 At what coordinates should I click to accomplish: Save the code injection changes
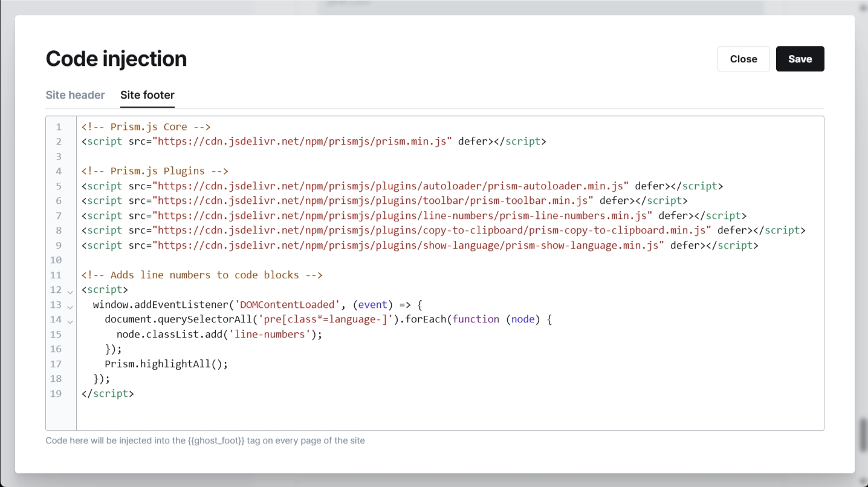click(x=800, y=59)
